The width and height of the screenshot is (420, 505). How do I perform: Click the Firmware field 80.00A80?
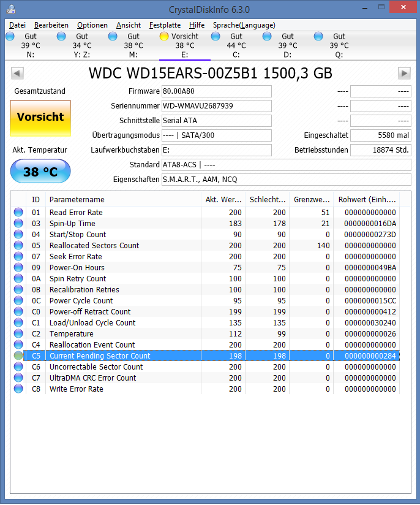pyautogui.click(x=217, y=91)
